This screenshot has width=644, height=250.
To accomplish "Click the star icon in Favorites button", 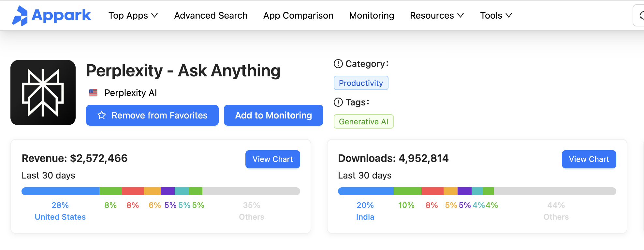I will click(x=102, y=115).
